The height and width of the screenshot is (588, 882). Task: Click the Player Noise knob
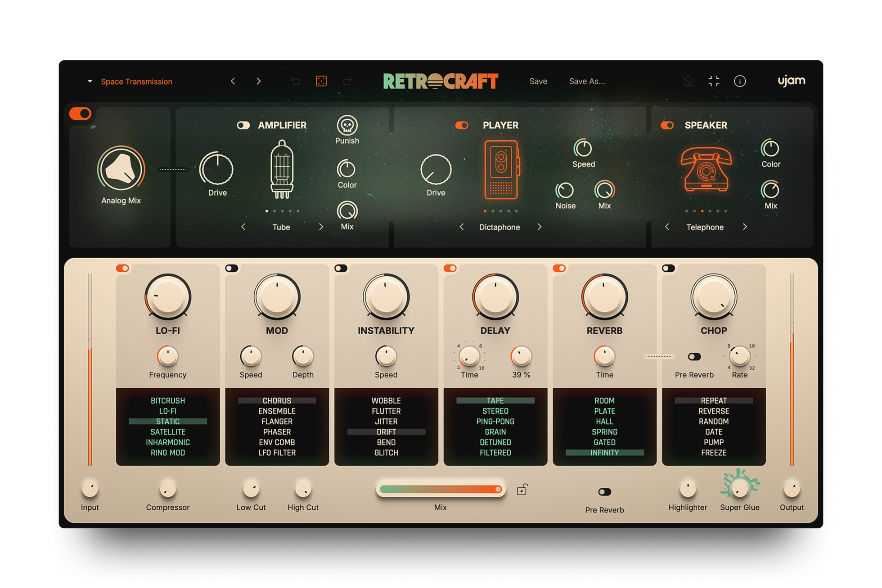[x=565, y=190]
